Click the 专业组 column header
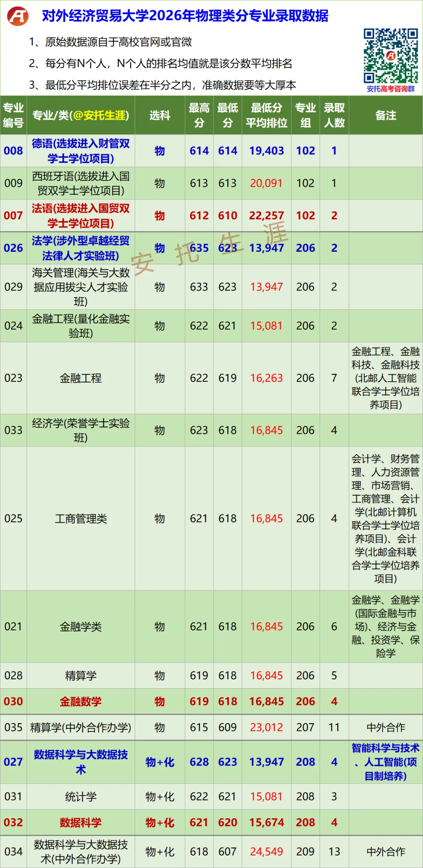 [305, 115]
